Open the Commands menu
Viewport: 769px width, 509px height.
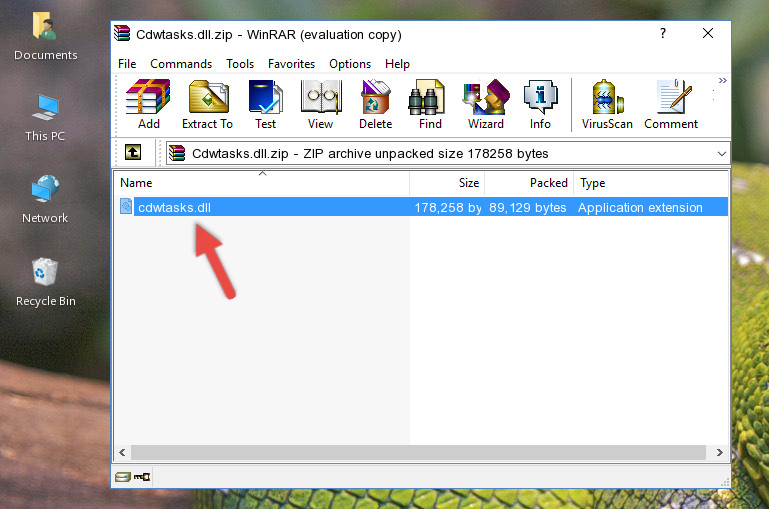point(181,64)
